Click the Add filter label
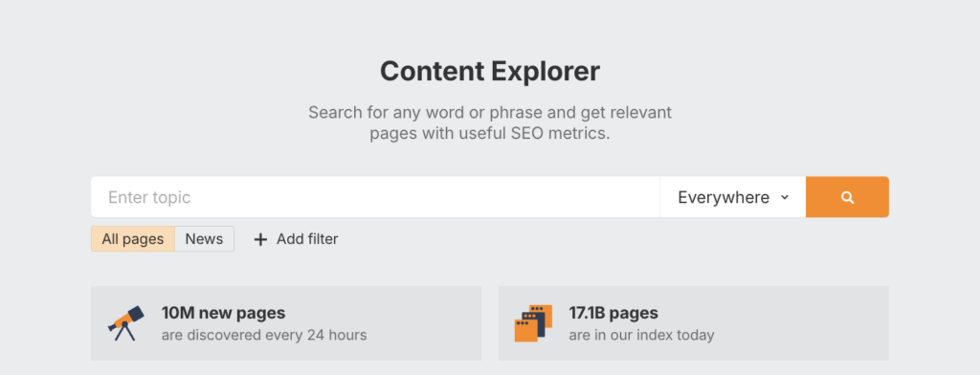This screenshot has height=375, width=980. tap(307, 239)
